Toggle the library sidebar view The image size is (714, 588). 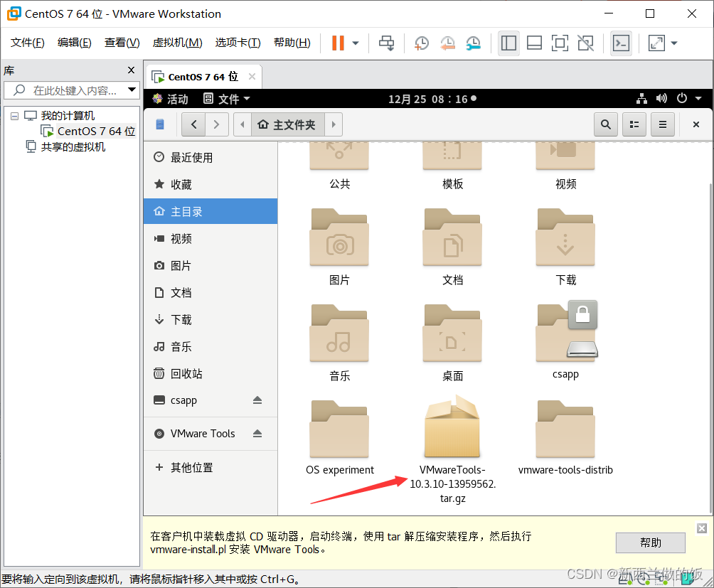click(x=508, y=43)
